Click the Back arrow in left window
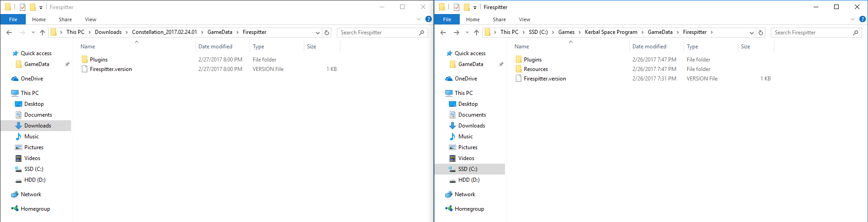The height and width of the screenshot is (222, 868). (x=9, y=33)
